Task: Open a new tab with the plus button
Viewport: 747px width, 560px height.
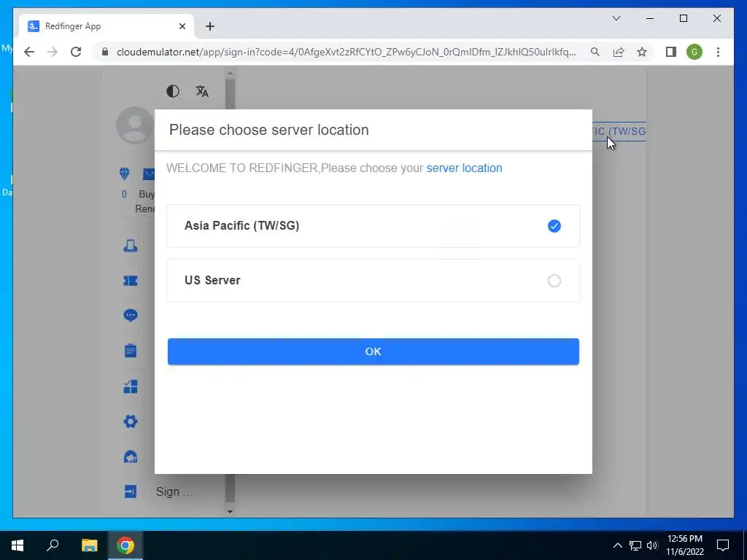Action: point(210,26)
